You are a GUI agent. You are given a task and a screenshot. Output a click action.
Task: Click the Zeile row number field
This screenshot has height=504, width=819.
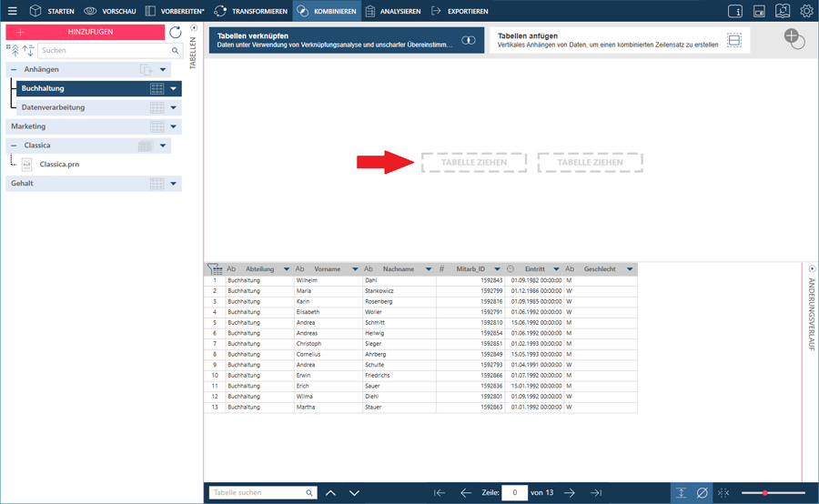pyautogui.click(x=514, y=492)
